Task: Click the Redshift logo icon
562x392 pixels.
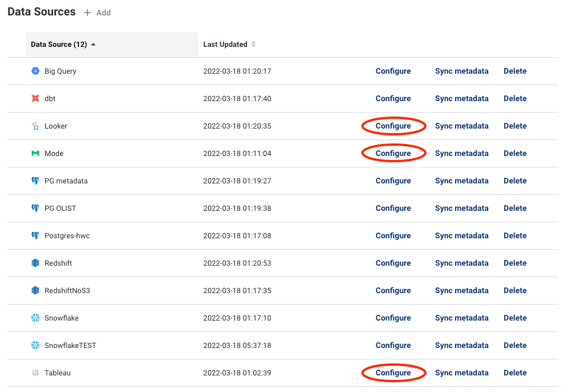Action: tap(35, 263)
